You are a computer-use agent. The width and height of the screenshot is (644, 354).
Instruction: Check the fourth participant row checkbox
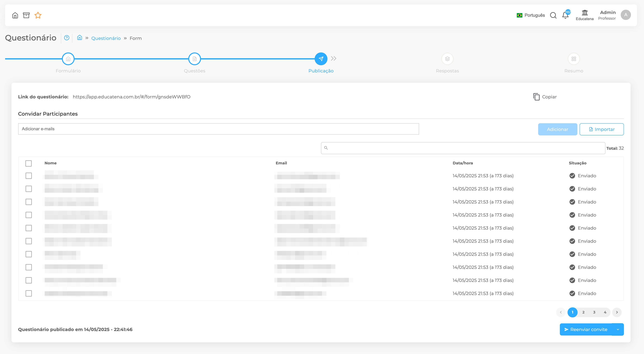[x=29, y=215]
